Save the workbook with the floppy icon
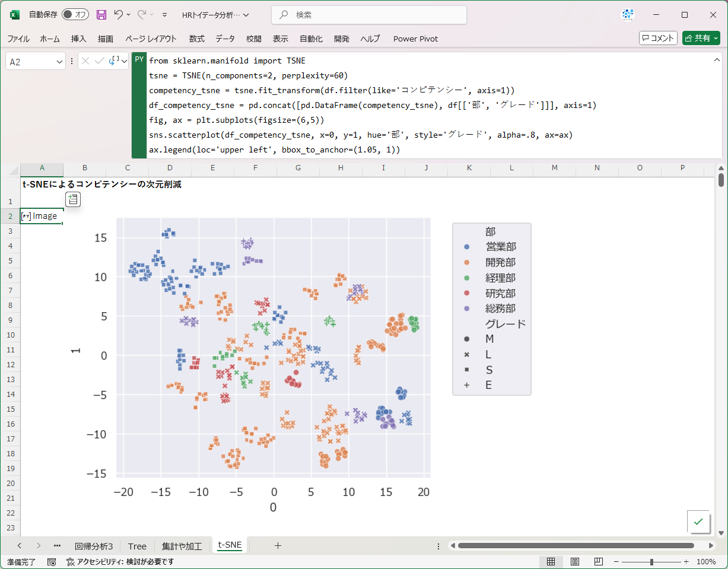 point(101,15)
